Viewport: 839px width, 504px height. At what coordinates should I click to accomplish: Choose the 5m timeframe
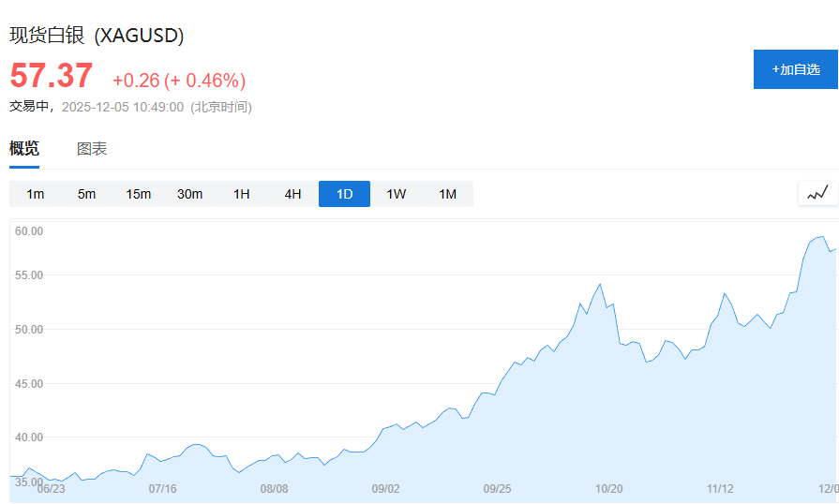[87, 194]
